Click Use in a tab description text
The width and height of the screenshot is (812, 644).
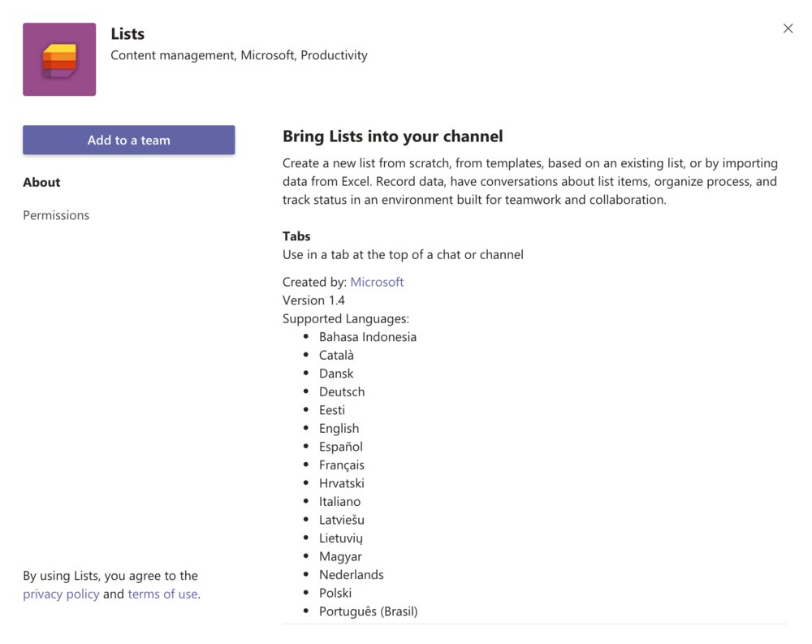(x=403, y=254)
